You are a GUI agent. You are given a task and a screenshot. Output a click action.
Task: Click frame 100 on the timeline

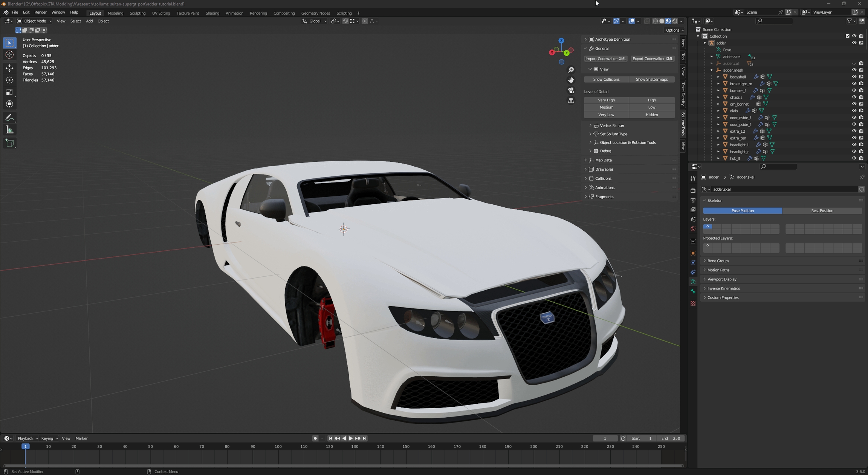point(278,447)
